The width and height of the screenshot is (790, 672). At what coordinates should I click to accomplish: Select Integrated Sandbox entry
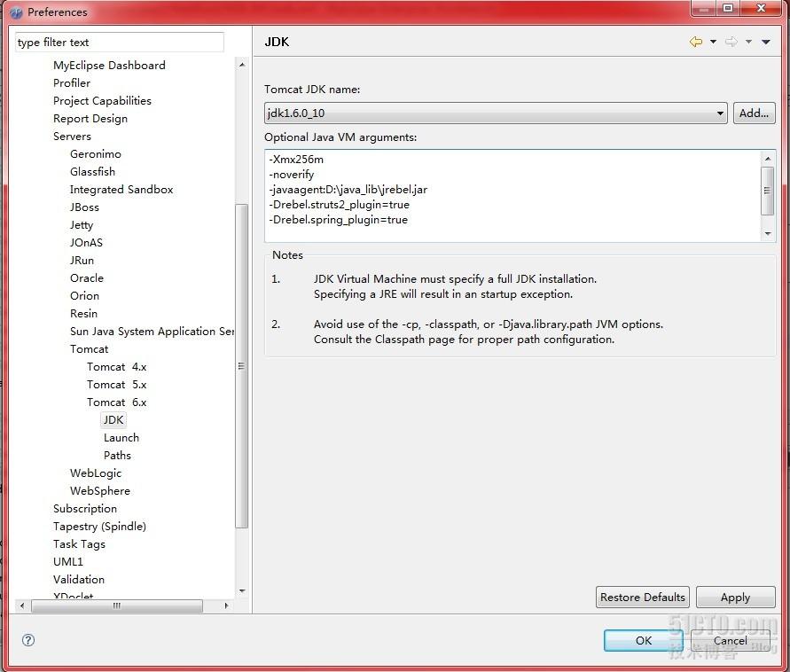pos(121,190)
